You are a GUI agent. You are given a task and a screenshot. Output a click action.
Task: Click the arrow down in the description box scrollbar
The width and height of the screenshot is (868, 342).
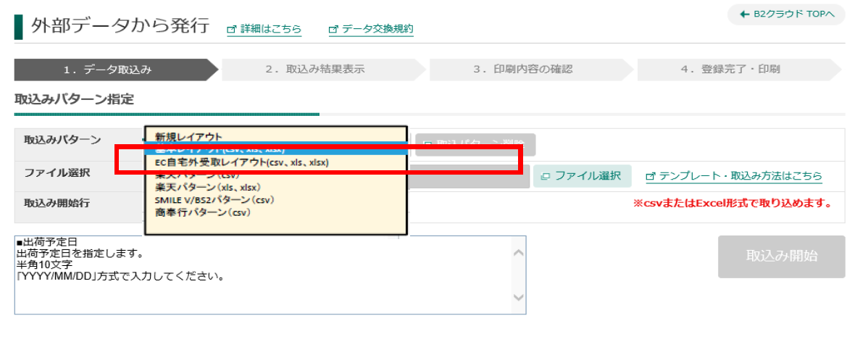[x=519, y=296]
